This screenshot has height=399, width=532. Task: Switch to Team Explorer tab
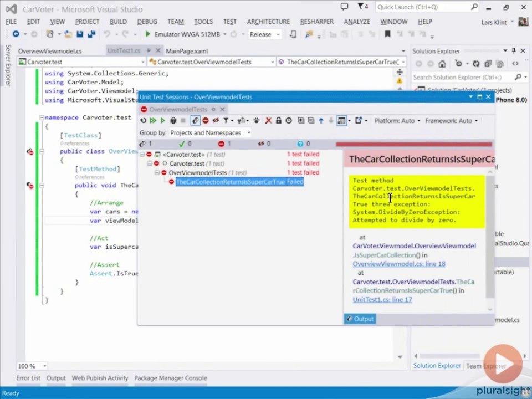tap(485, 366)
